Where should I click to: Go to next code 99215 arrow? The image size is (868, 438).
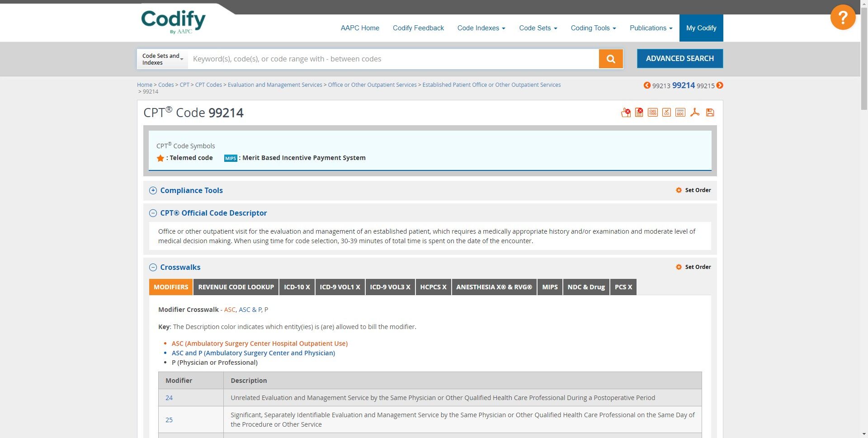pyautogui.click(x=720, y=85)
